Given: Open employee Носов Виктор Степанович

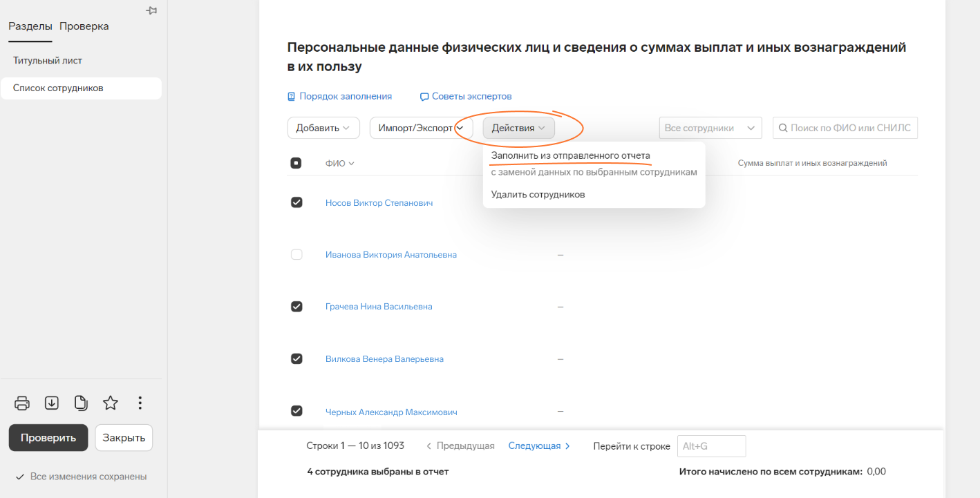Looking at the screenshot, I should click(379, 203).
